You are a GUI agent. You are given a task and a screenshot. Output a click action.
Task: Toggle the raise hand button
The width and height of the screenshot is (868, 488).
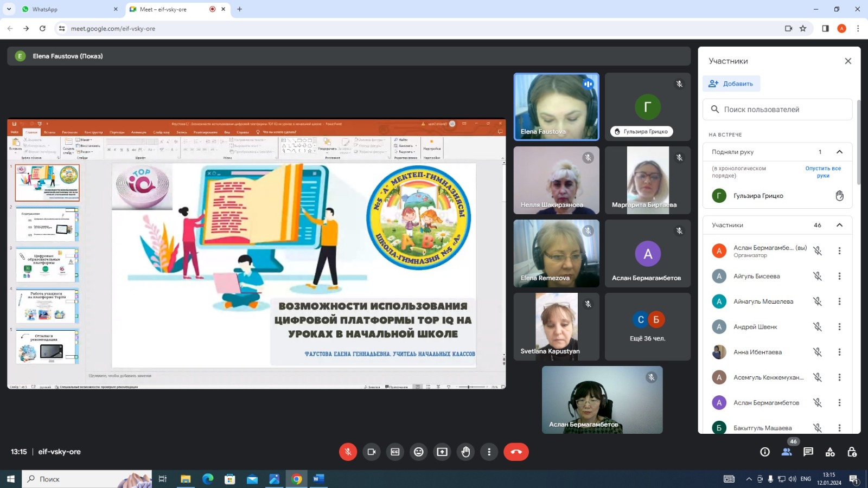[x=466, y=452]
